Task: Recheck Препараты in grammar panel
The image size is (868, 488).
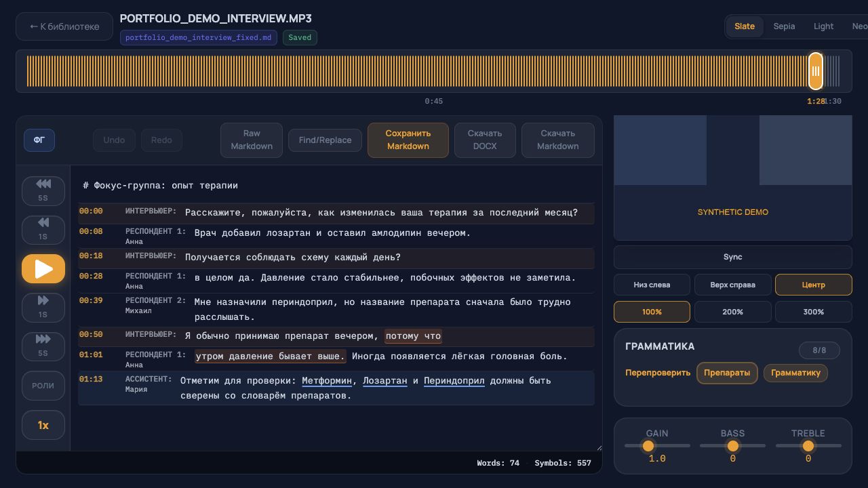Action: pyautogui.click(x=727, y=373)
